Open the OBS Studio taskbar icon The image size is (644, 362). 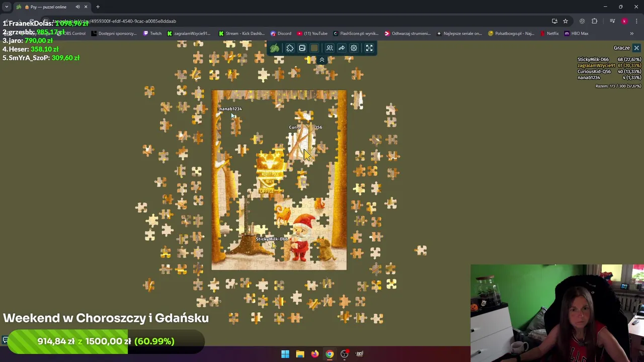[x=345, y=354]
